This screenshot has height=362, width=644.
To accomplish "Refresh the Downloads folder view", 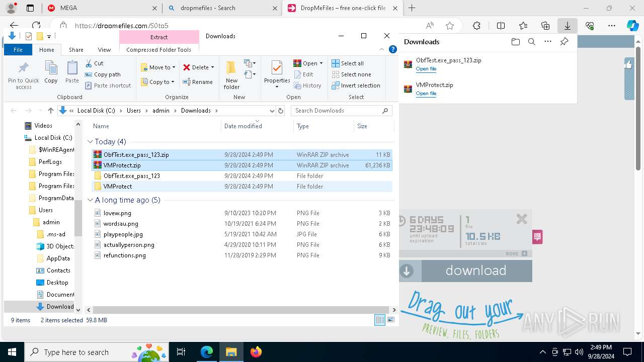I will [x=281, y=111].
